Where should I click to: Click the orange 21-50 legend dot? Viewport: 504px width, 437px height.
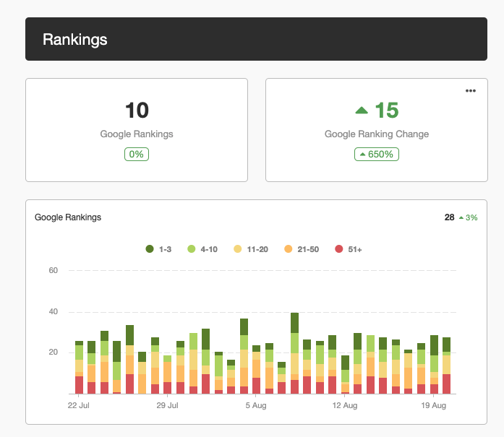pyautogui.click(x=289, y=249)
